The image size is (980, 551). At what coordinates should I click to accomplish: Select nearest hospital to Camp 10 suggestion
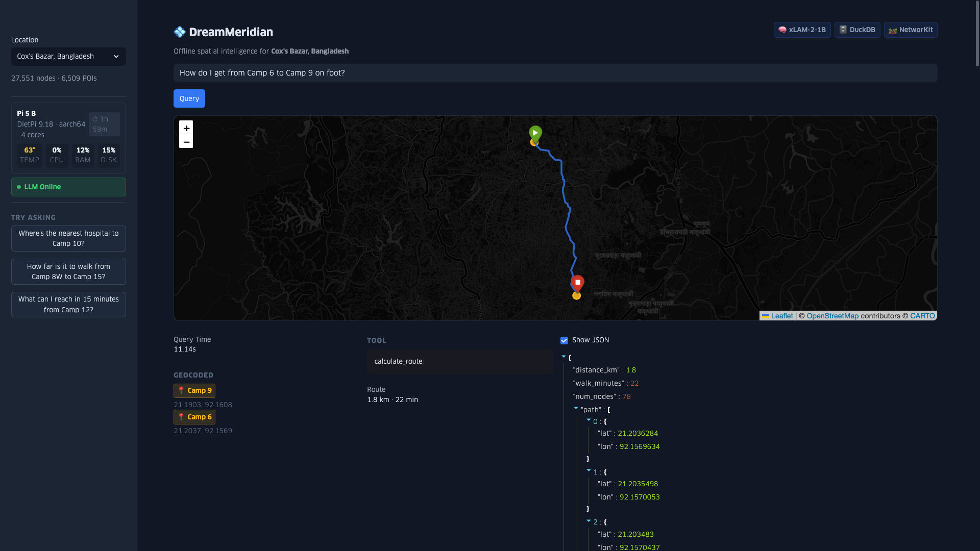tap(68, 238)
